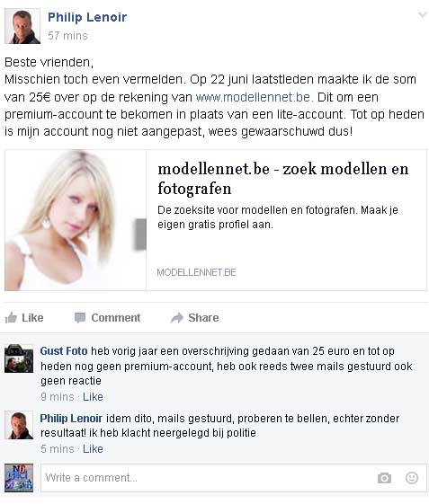This screenshot has height=504, width=429.
Task: Like Philip Lenoir's reply comment
Action: tap(93, 448)
